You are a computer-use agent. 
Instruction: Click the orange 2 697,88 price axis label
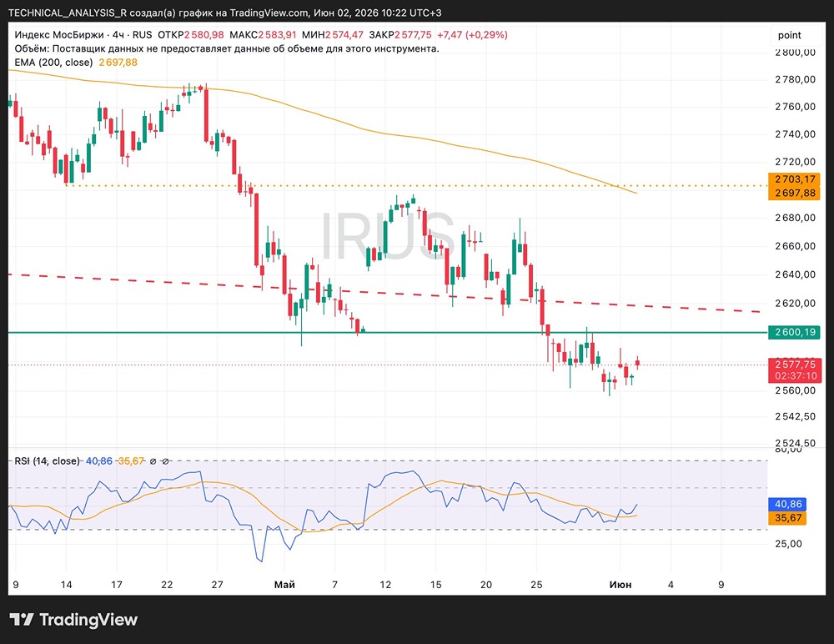coord(795,194)
